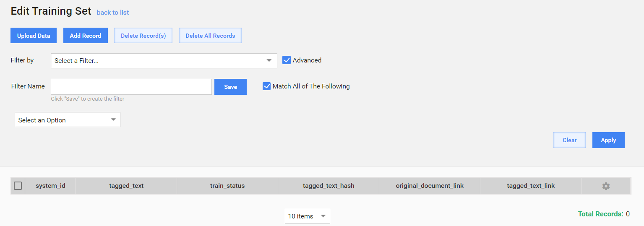Tick the select-all checkbox in table header

click(x=18, y=186)
